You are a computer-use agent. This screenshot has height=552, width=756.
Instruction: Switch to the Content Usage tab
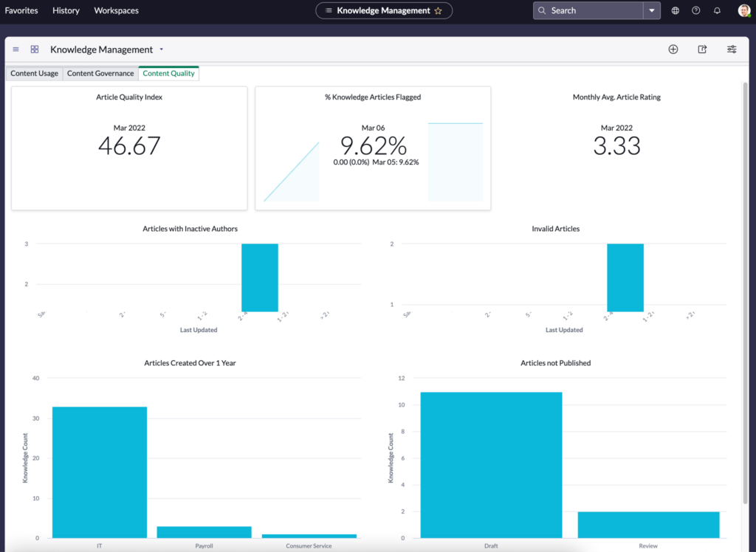[34, 73]
